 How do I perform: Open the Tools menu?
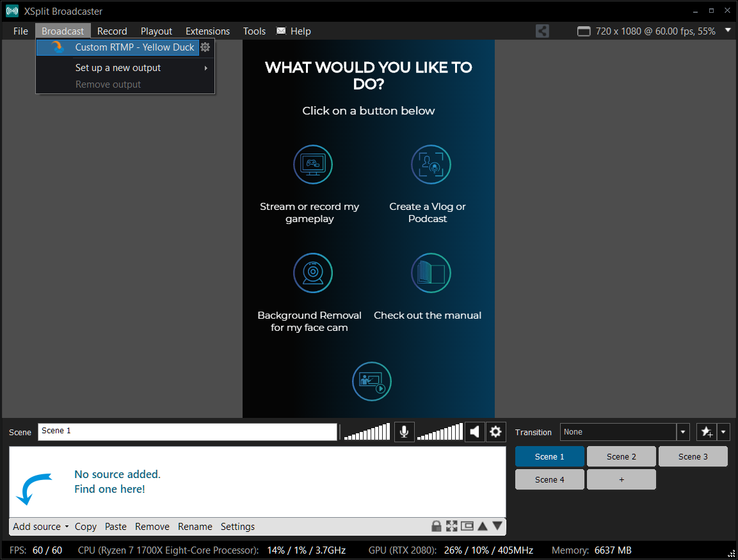[x=254, y=31]
